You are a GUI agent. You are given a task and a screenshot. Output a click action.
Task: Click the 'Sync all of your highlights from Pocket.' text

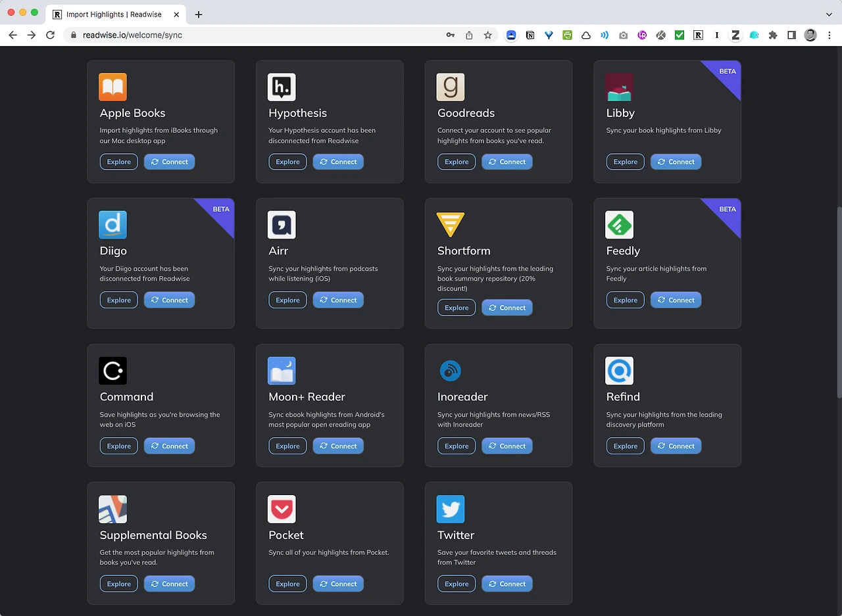[x=329, y=552]
